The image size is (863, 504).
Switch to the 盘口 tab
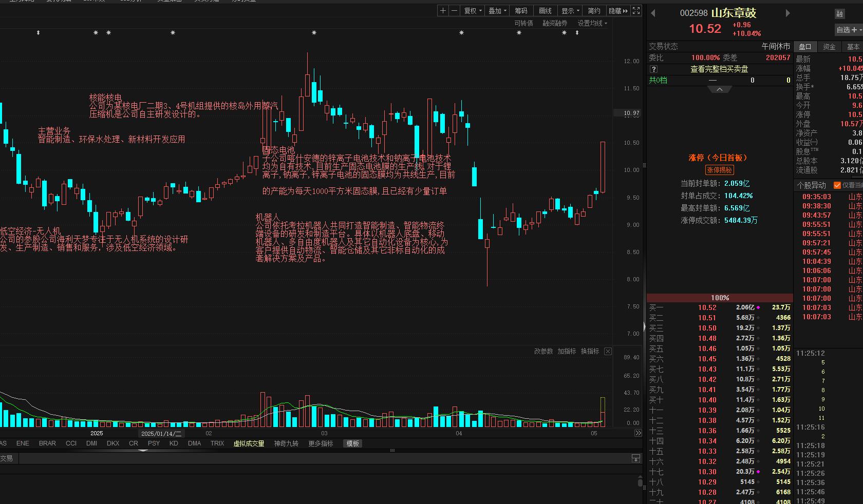(x=805, y=47)
